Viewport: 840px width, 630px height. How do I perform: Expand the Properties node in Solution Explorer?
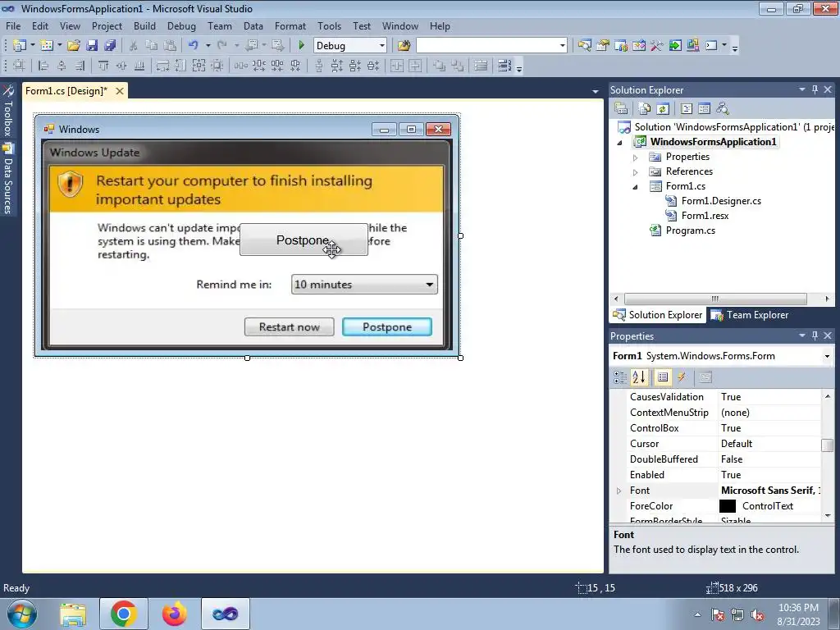click(x=636, y=157)
